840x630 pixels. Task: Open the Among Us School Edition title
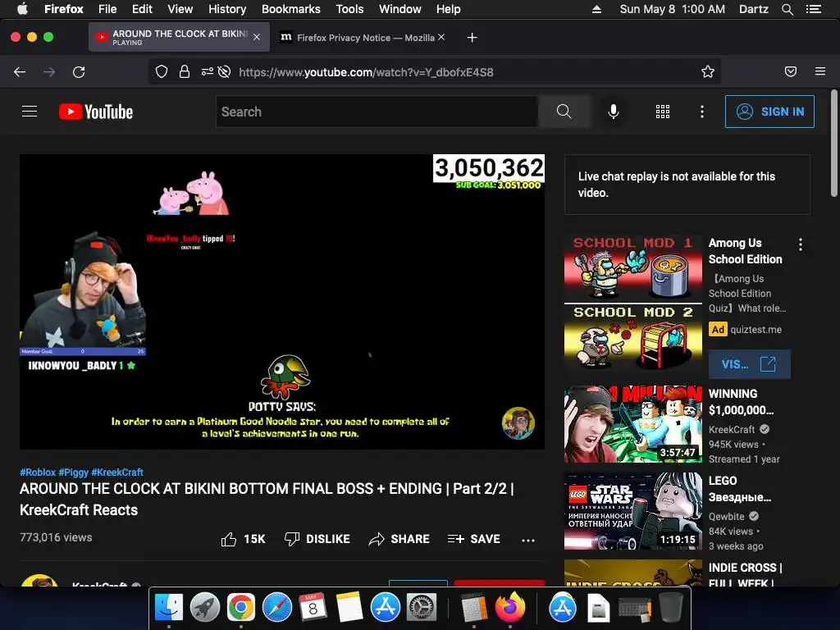[745, 251]
